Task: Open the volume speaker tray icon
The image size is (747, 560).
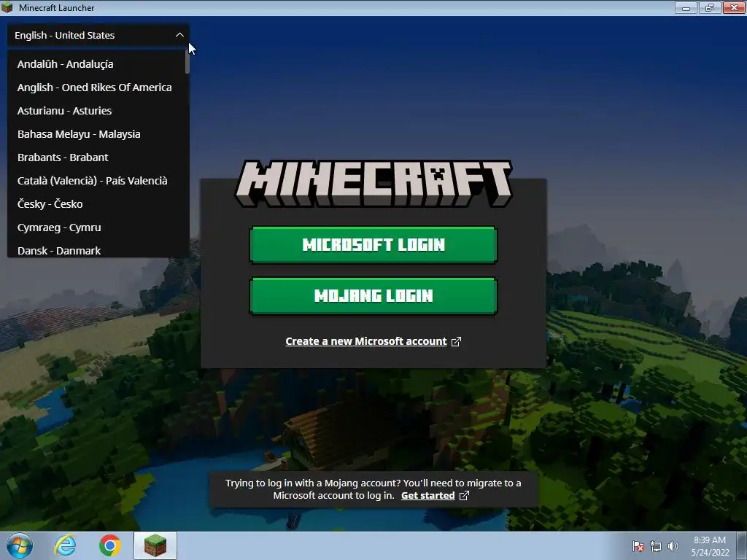Action: pos(673,546)
